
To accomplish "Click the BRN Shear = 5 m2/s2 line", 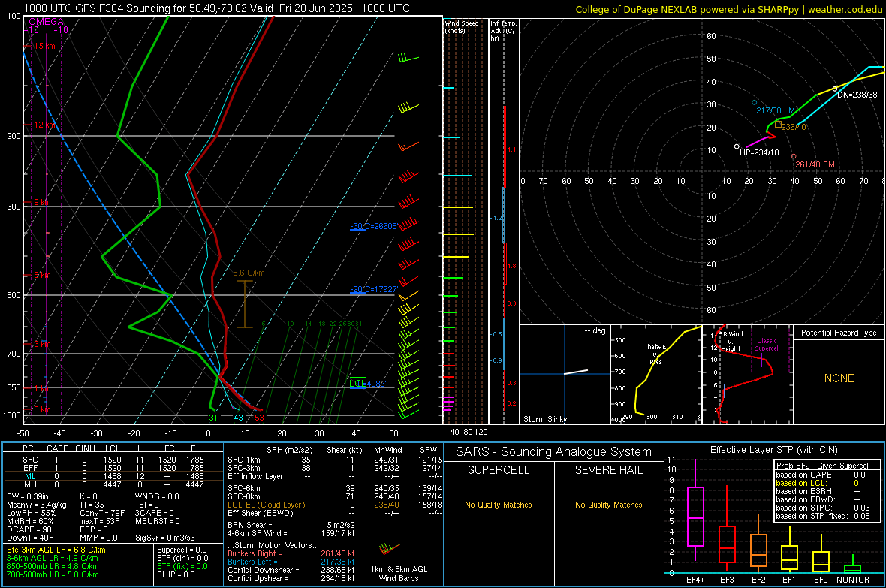I will (x=291, y=525).
